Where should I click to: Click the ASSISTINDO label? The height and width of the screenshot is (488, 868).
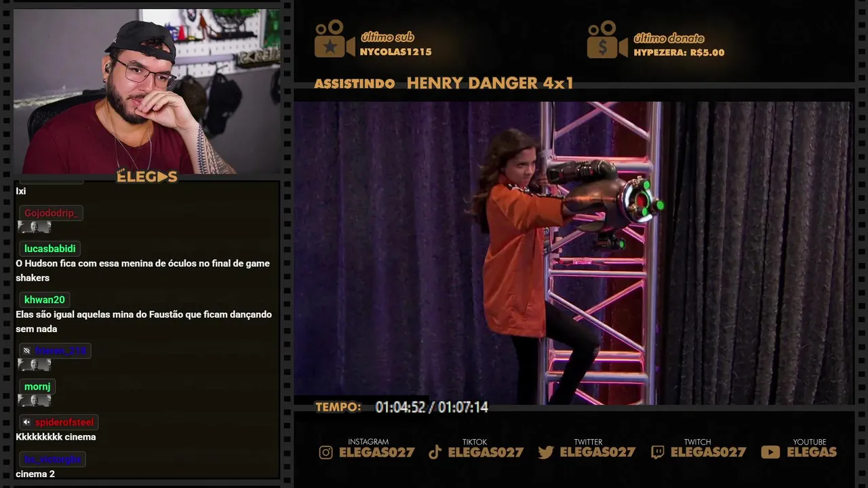(x=355, y=84)
